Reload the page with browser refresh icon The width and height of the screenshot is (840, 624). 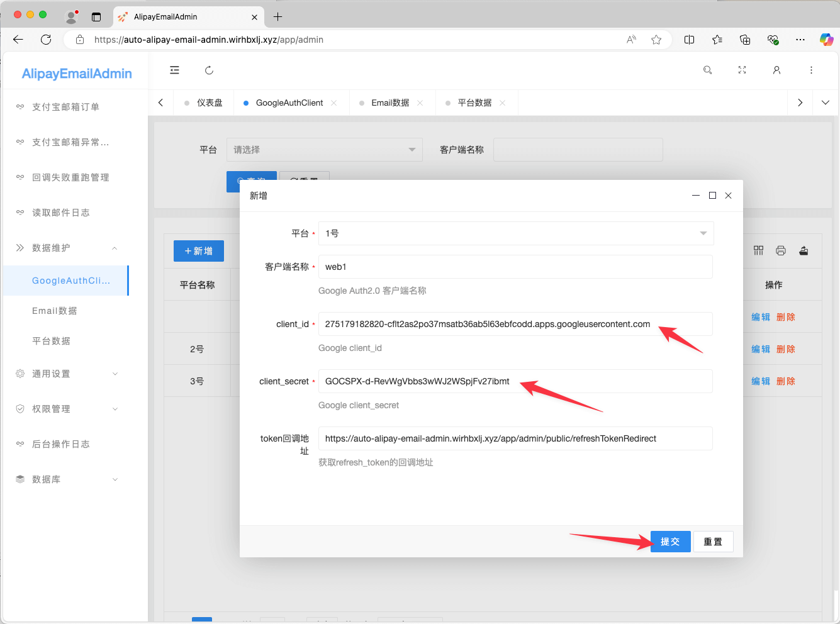pos(46,40)
